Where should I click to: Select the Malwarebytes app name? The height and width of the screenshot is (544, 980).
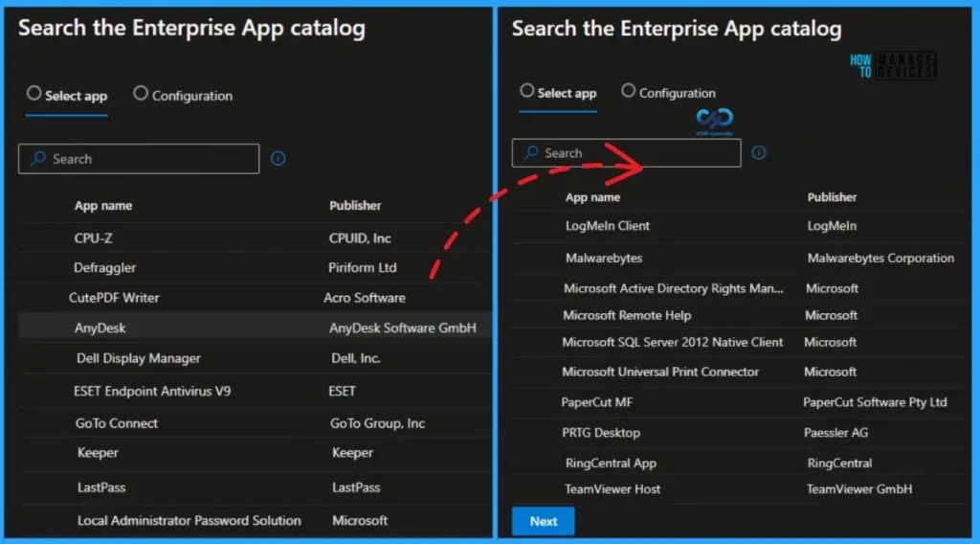click(x=604, y=259)
